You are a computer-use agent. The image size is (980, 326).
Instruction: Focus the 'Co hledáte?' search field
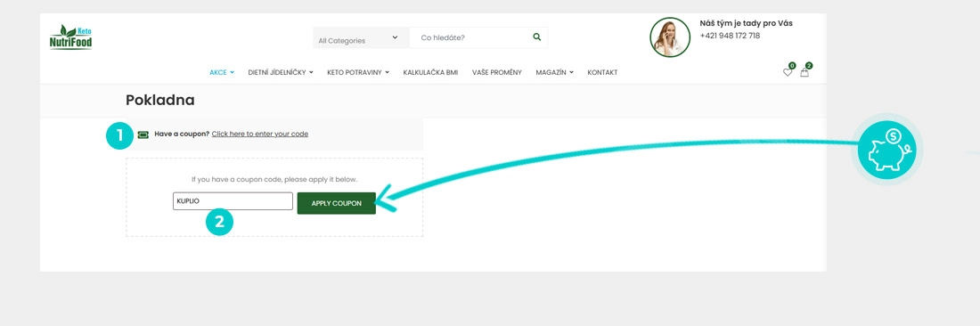470,37
